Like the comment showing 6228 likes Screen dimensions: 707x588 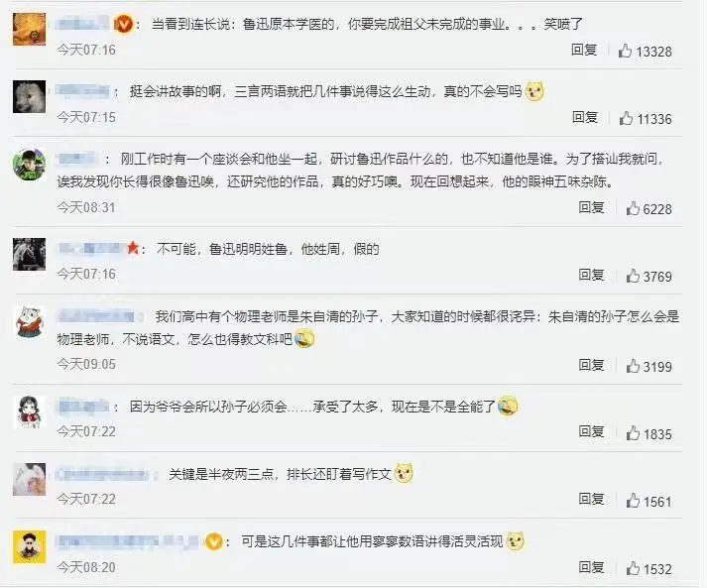633,208
